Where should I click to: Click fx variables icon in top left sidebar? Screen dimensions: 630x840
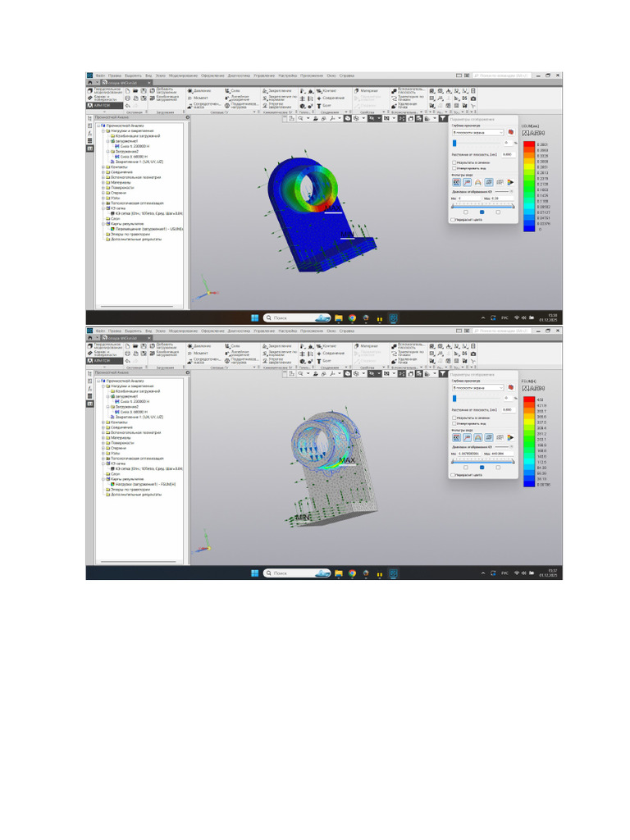coord(90,133)
